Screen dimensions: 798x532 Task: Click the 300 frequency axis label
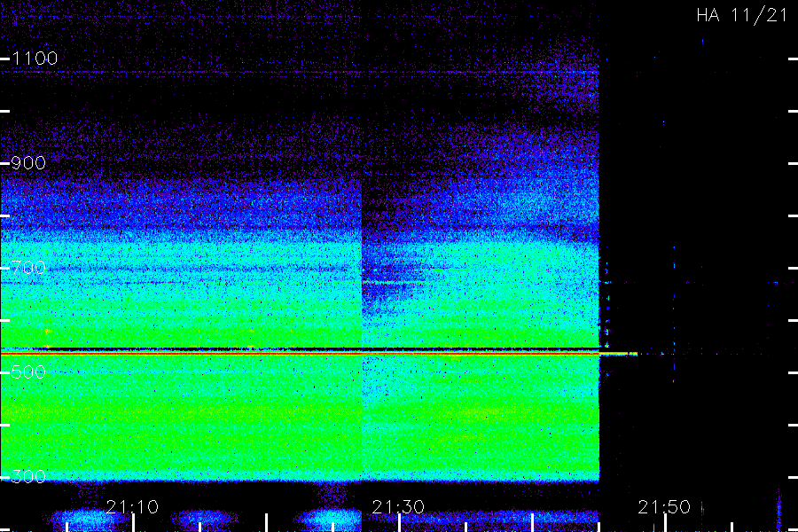[x=28, y=477]
